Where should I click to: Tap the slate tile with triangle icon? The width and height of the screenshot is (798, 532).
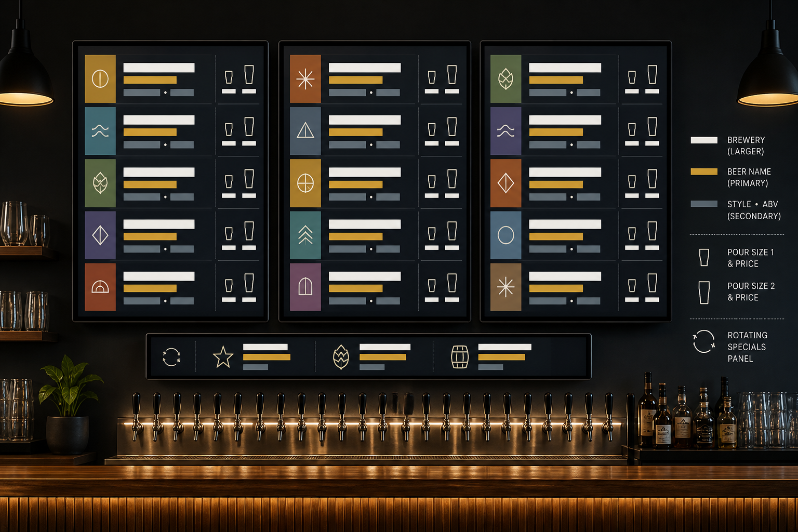pos(305,131)
